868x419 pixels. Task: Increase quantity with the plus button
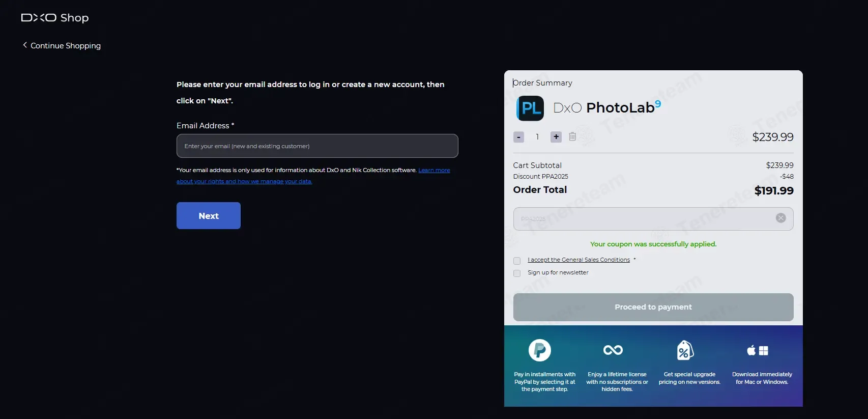(556, 137)
